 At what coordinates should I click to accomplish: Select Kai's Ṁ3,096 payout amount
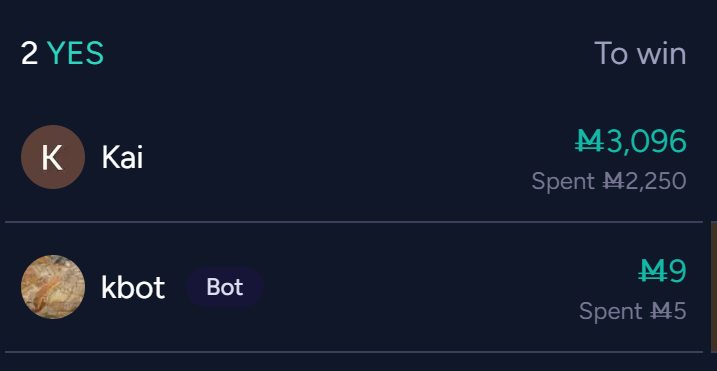tap(631, 141)
